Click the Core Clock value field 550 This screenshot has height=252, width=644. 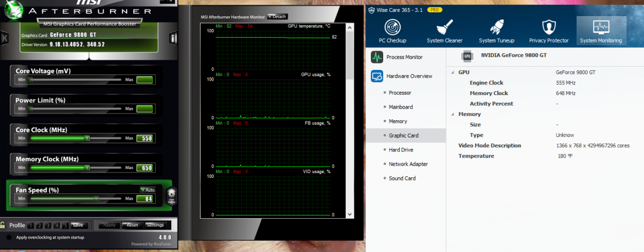click(145, 138)
